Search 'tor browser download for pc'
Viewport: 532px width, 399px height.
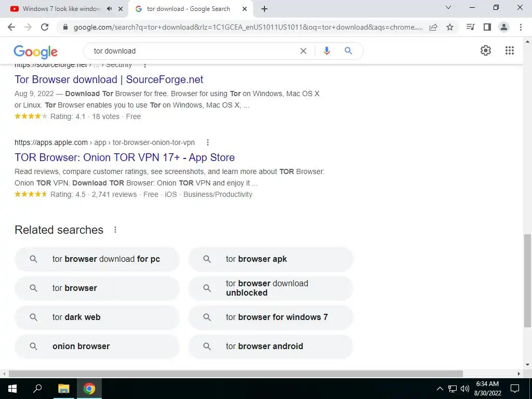click(97, 259)
